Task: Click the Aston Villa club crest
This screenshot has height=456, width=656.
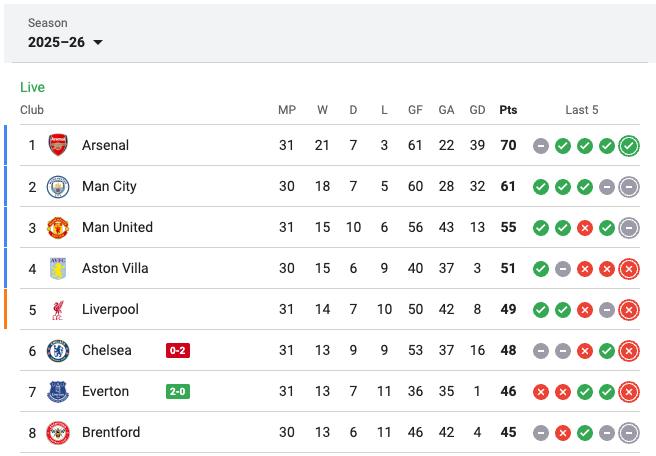Action: [x=58, y=268]
